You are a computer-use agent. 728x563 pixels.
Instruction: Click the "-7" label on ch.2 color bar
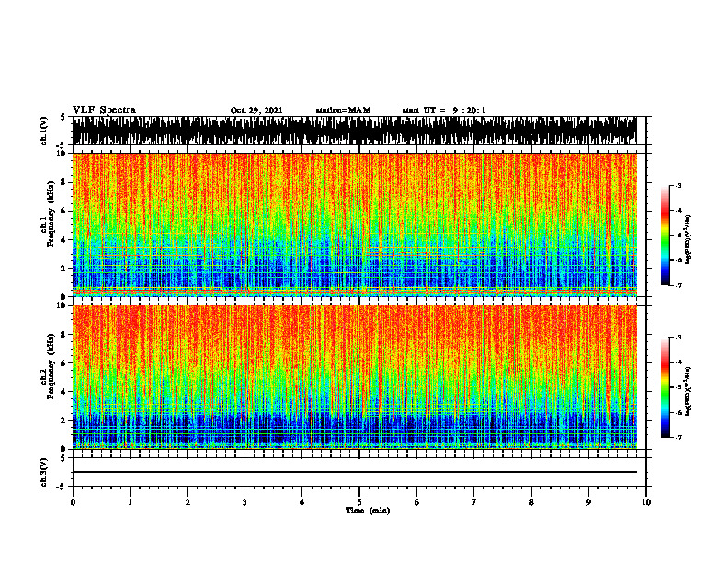pyautogui.click(x=677, y=437)
